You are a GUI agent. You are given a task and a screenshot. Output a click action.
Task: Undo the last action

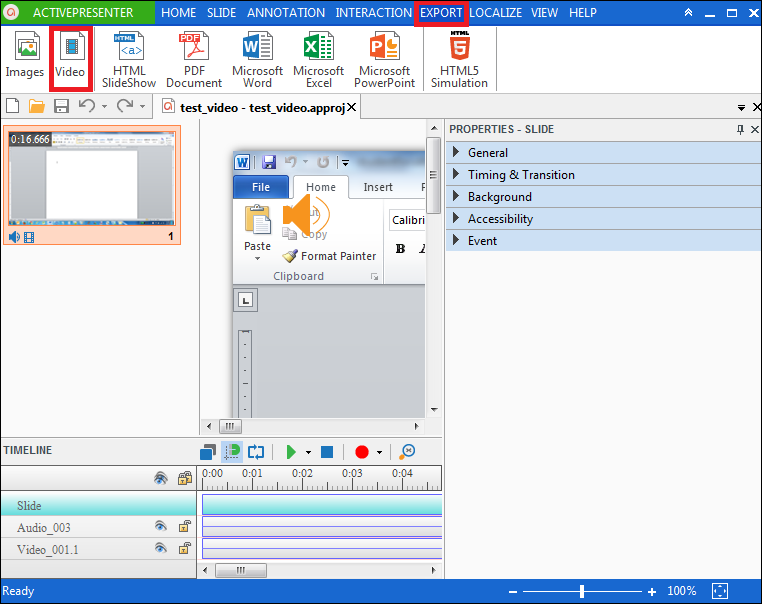pos(87,105)
